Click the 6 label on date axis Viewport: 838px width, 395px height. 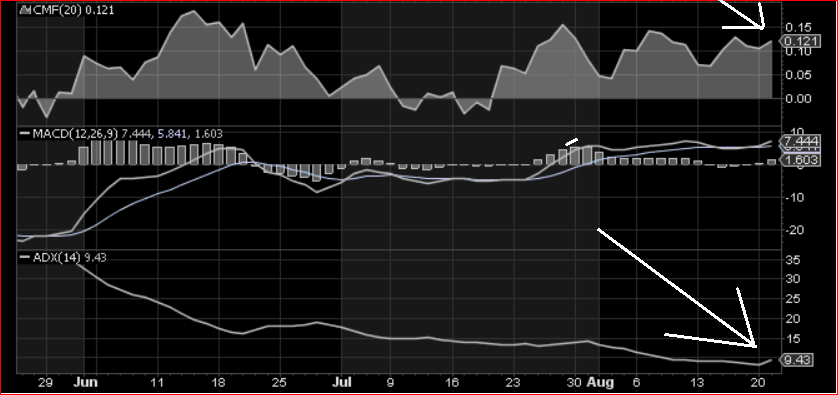[636, 383]
